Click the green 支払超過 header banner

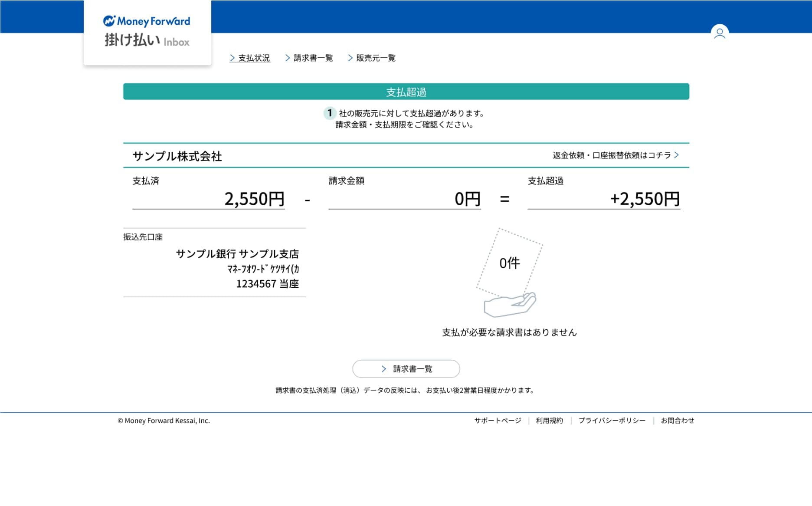406,92
